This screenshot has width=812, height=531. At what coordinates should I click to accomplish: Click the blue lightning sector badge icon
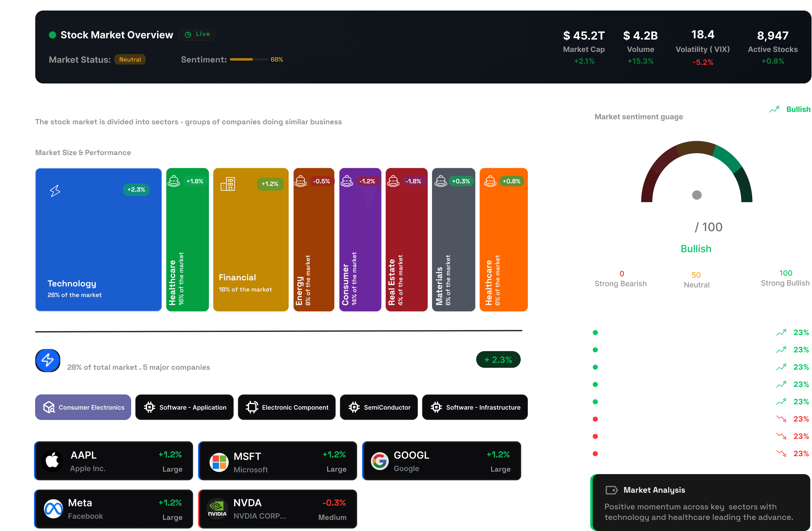coord(48,360)
